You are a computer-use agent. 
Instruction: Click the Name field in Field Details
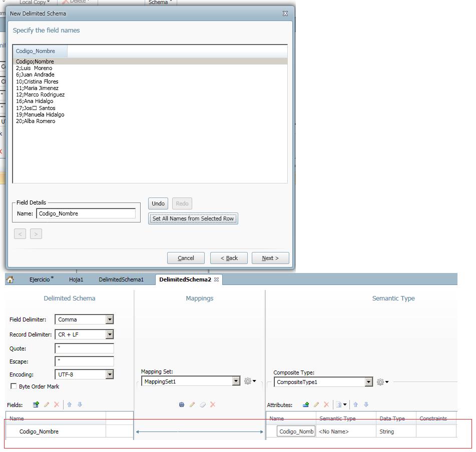pos(86,213)
